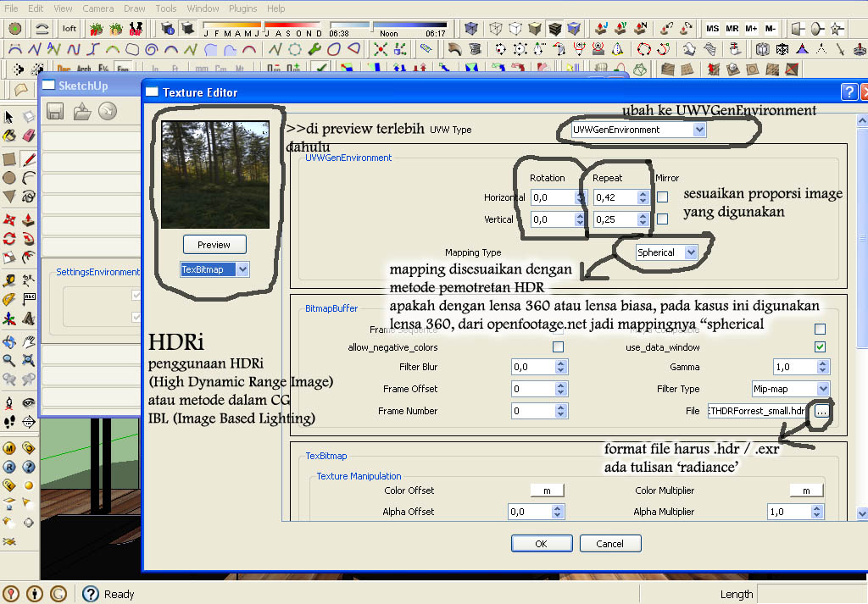Activate the Push/Pull tool
Screen dimensions: 868x604
pos(28,219)
